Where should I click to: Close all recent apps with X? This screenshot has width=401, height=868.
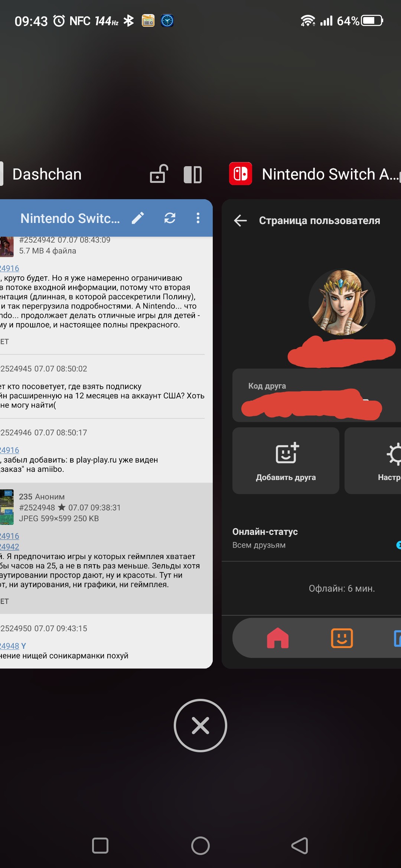[x=200, y=726]
